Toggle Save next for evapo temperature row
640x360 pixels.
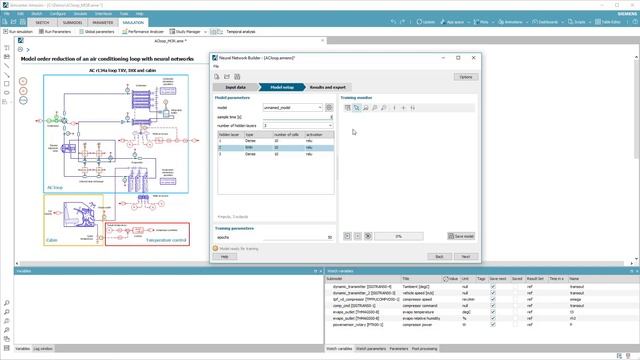coord(493,312)
